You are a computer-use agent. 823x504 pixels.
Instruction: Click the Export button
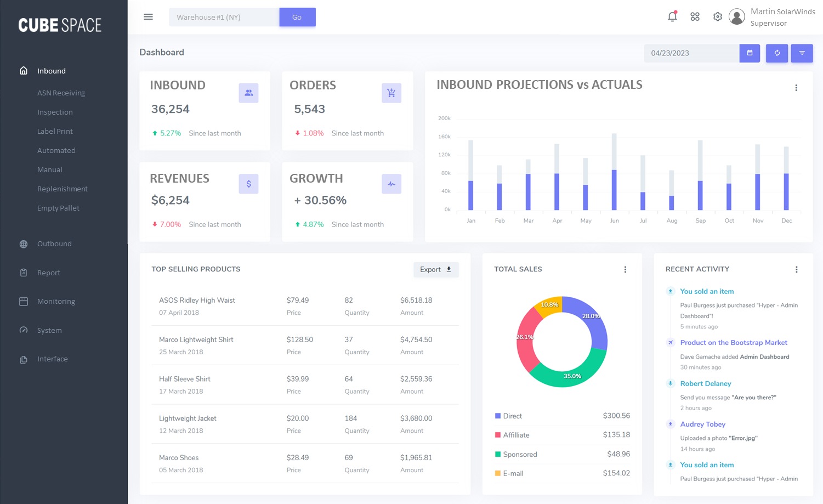(x=436, y=269)
